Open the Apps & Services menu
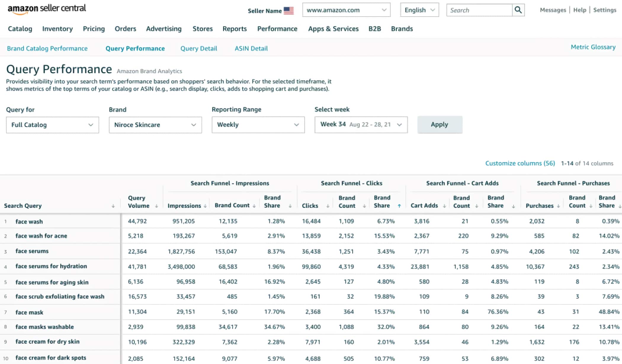The height and width of the screenshot is (364, 622). pyautogui.click(x=333, y=29)
